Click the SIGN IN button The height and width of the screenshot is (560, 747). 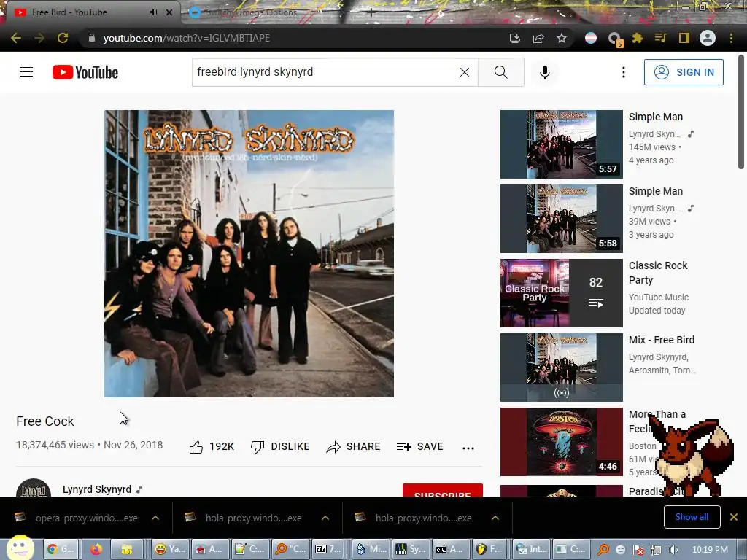[x=684, y=72]
